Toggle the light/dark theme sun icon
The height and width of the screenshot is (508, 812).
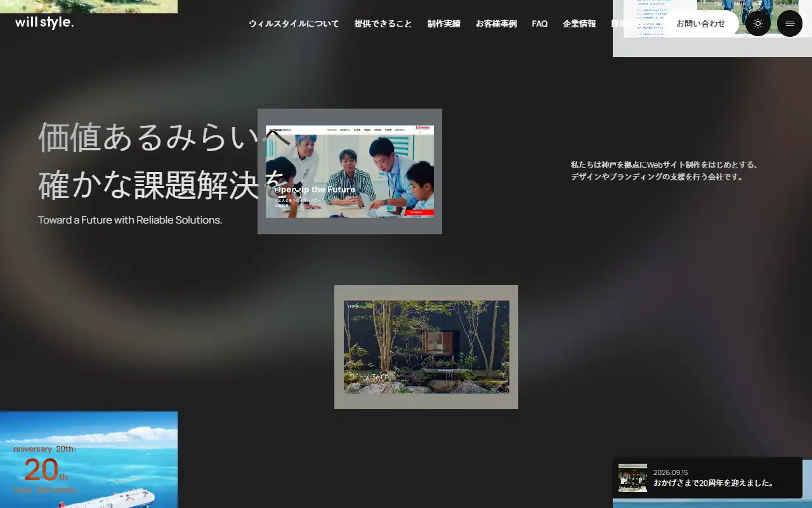pos(758,23)
